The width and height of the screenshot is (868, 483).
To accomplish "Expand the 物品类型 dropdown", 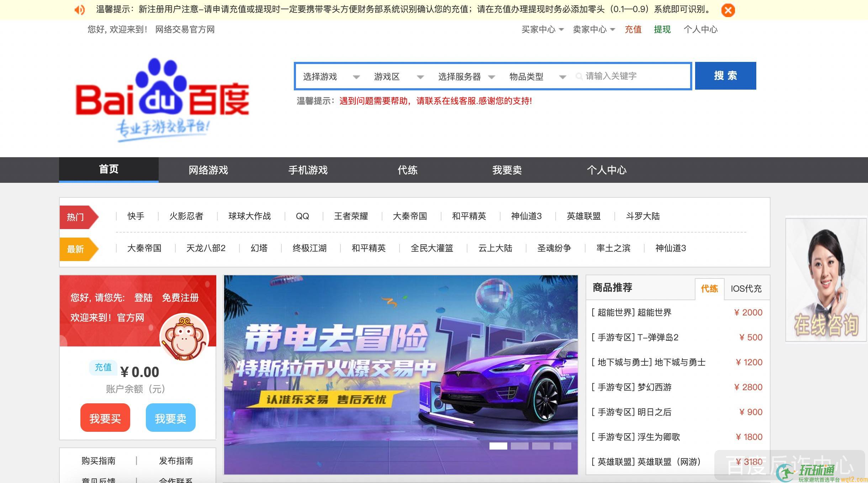I will [538, 76].
